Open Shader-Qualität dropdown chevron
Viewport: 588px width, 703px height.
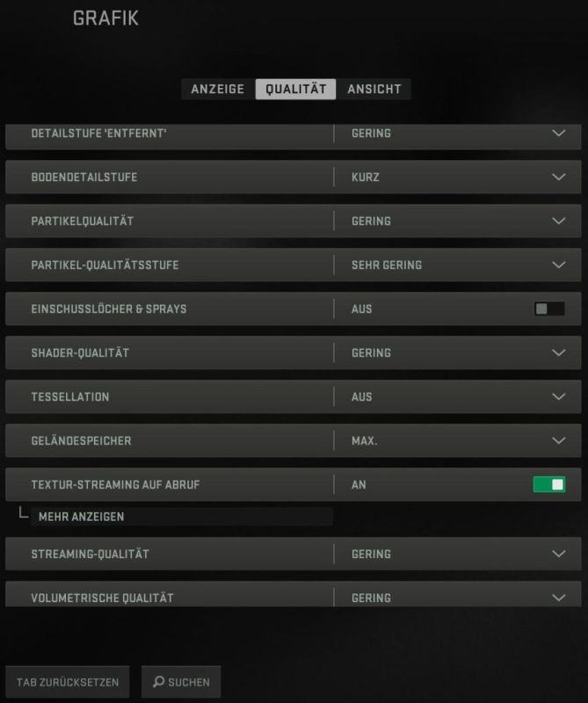pos(558,352)
